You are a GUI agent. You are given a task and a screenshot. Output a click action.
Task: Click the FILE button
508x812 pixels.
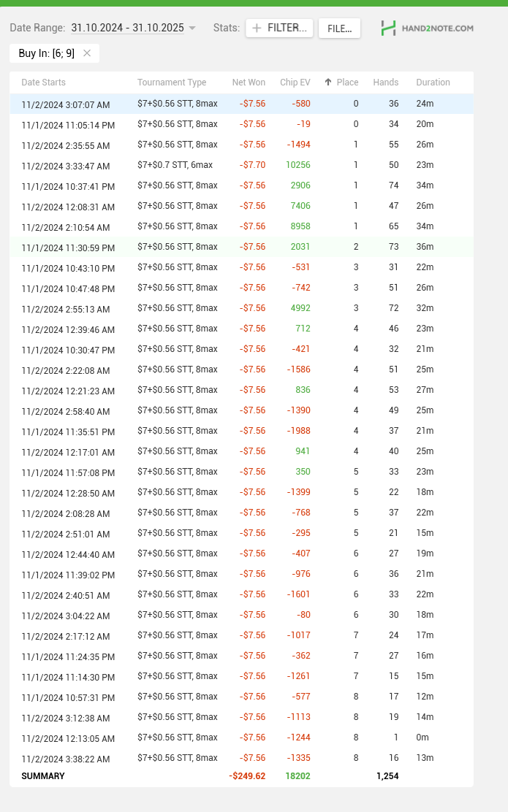339,28
